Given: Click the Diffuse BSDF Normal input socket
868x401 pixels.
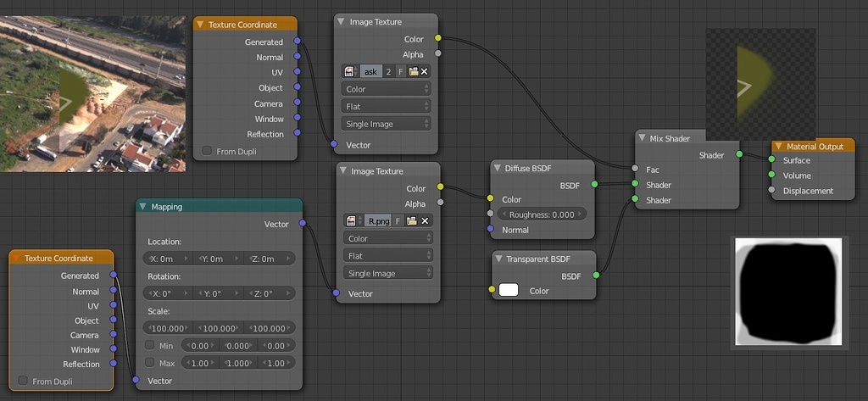Looking at the screenshot, I should (491, 229).
